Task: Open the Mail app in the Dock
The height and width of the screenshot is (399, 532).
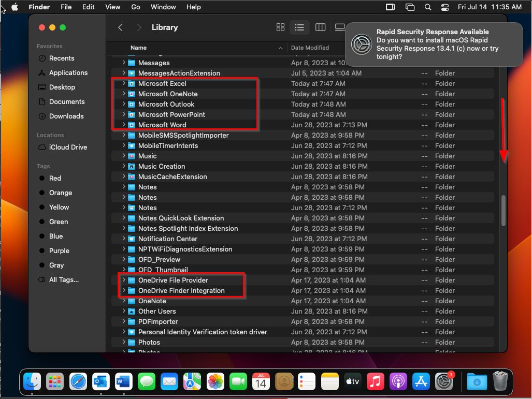Action: 169,381
